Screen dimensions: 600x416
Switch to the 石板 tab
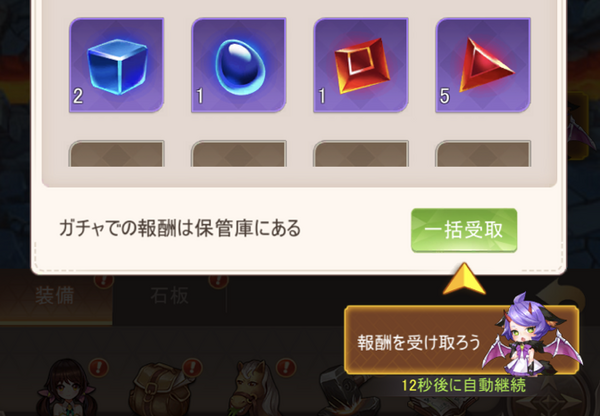(x=169, y=296)
